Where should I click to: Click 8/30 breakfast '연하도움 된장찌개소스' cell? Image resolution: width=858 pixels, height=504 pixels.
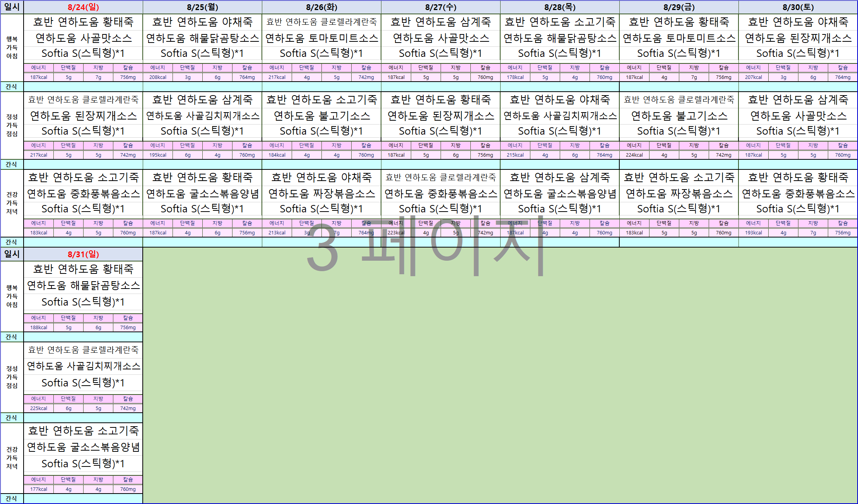(798, 38)
